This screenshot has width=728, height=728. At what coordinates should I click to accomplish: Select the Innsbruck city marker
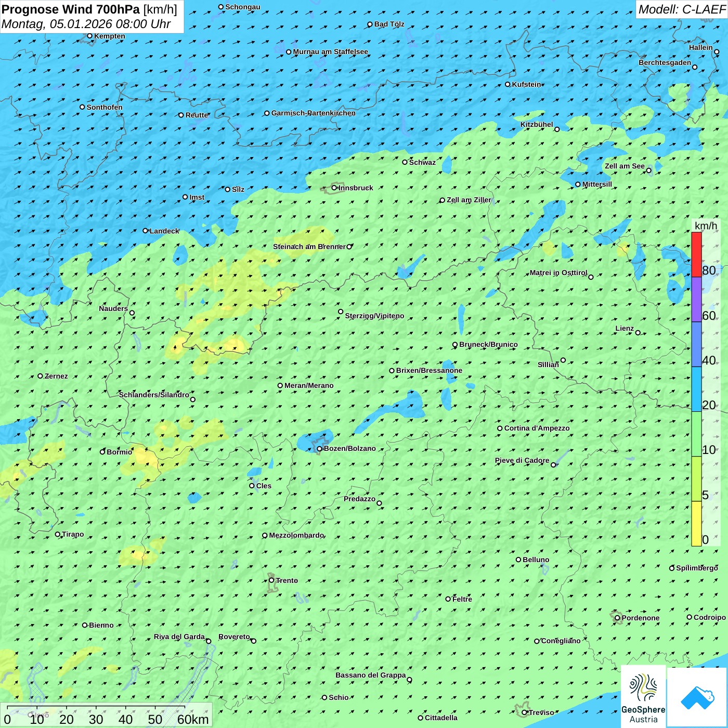coord(334,188)
